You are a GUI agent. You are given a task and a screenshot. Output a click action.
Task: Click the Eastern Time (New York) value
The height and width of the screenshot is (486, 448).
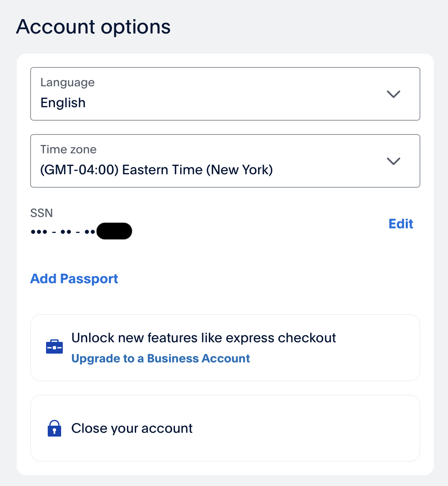pos(197,170)
